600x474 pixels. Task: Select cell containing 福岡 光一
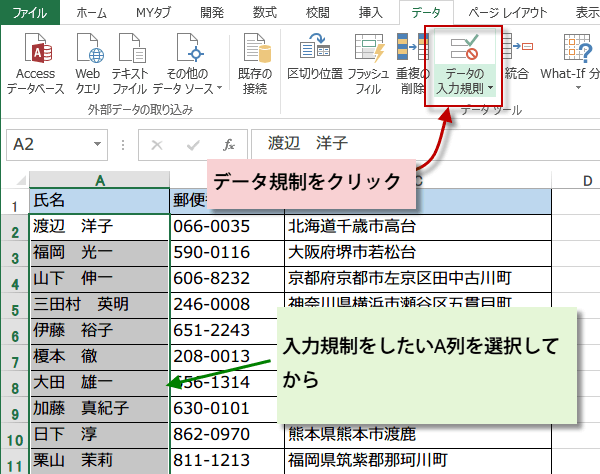pyautogui.click(x=99, y=251)
